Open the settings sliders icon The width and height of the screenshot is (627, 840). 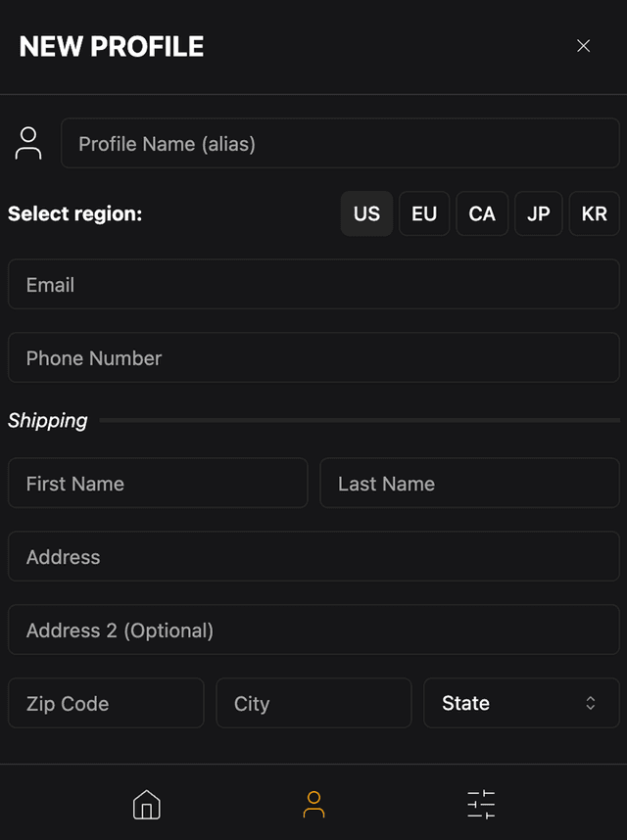point(481,804)
